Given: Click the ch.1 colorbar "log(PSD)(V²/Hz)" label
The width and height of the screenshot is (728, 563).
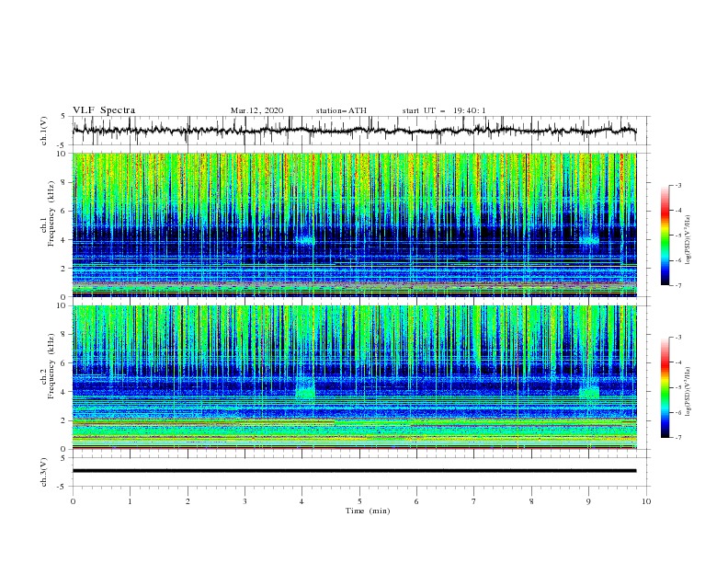Looking at the screenshot, I should point(688,240).
